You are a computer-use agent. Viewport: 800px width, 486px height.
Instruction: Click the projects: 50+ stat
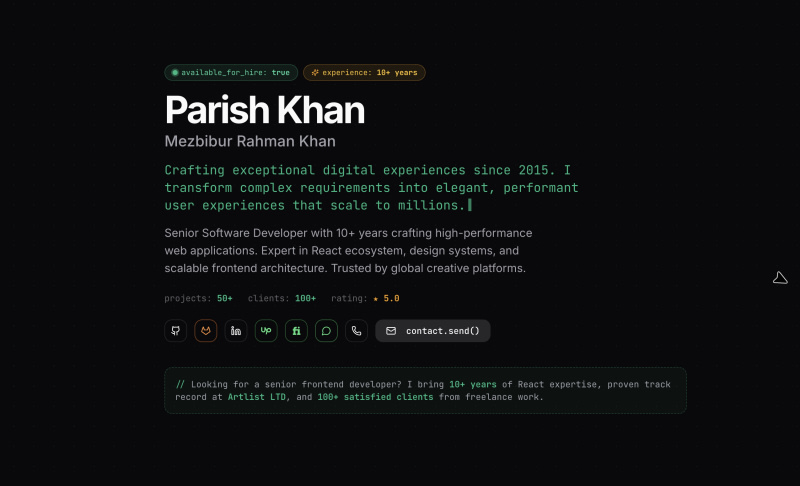(x=198, y=298)
